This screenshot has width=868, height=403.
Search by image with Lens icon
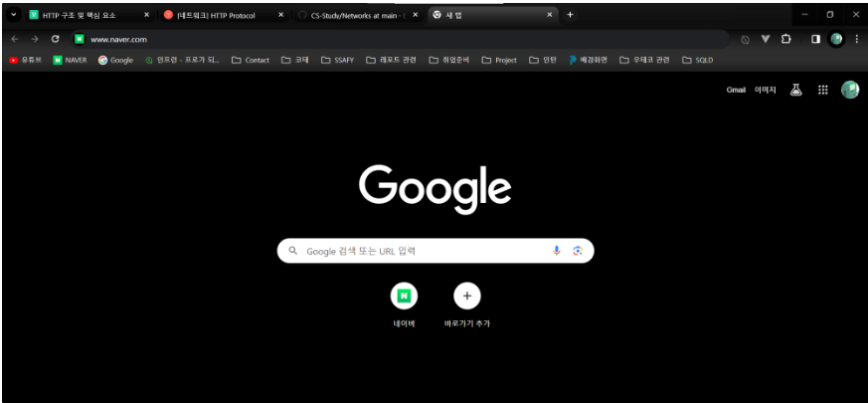[x=578, y=251]
